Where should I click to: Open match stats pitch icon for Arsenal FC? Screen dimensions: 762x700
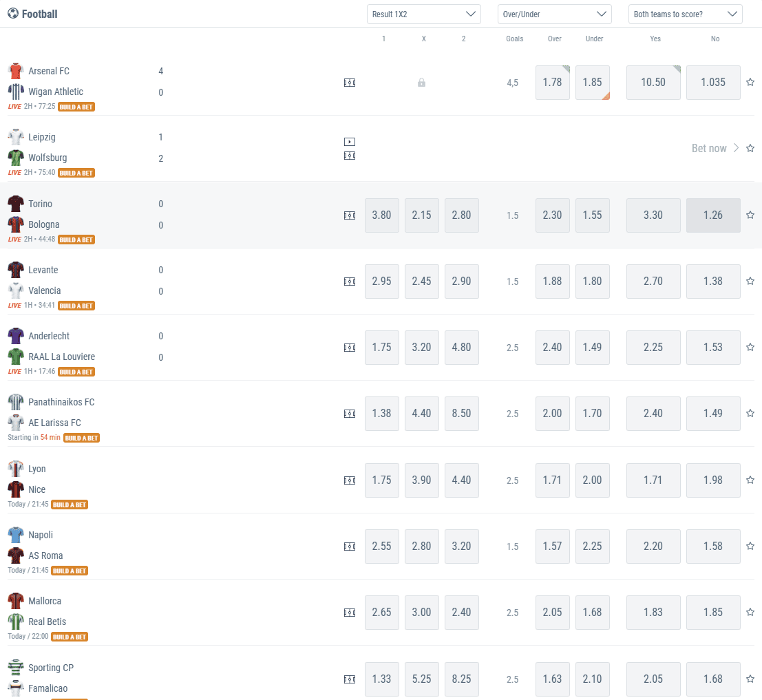(x=350, y=83)
